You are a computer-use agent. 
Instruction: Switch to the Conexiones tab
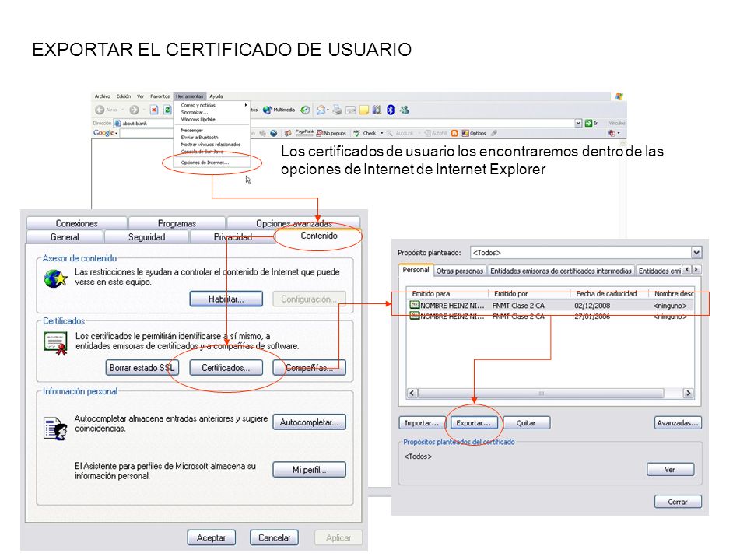(77, 223)
